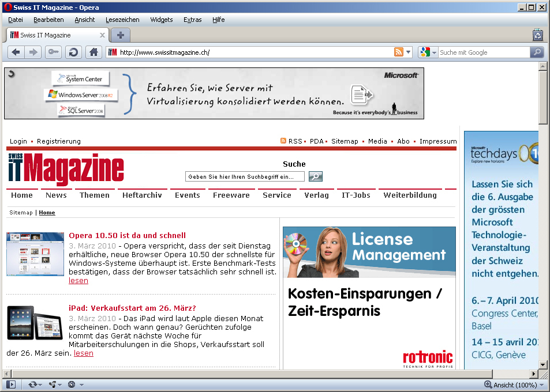Viewport: 550px width, 392px height.
Task: Toggle the side panel from the status bar
Action: pyautogui.click(x=11, y=385)
